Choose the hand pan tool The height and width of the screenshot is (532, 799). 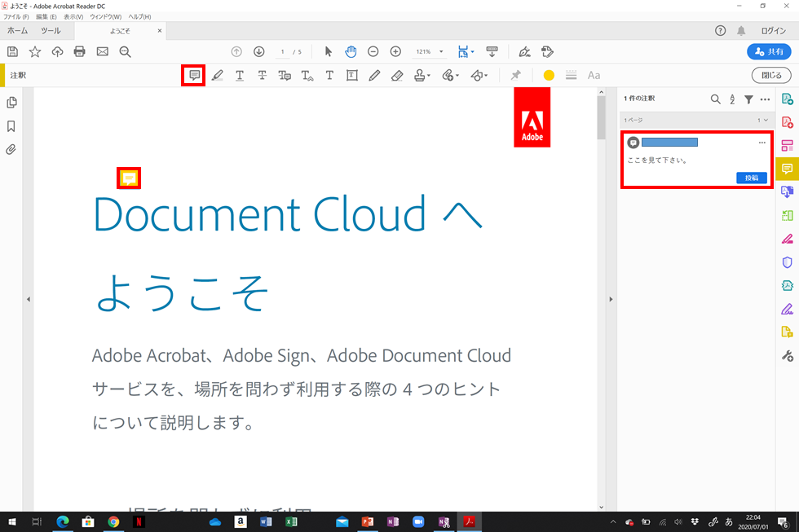click(351, 51)
